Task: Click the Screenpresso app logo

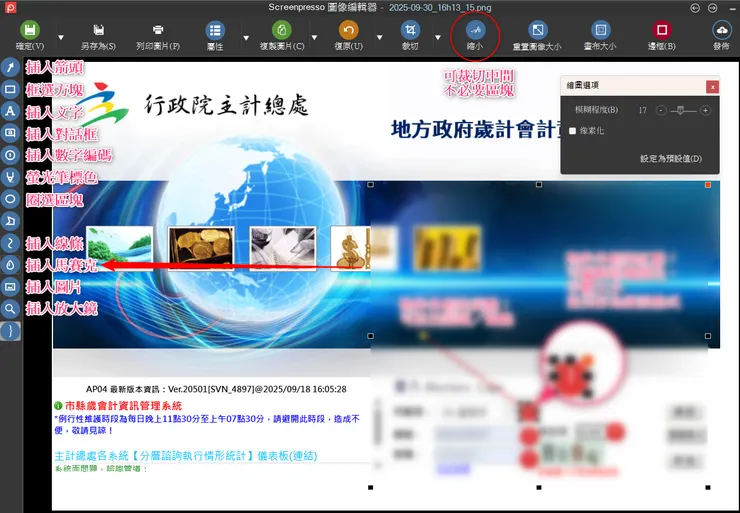Action: click(x=10, y=8)
